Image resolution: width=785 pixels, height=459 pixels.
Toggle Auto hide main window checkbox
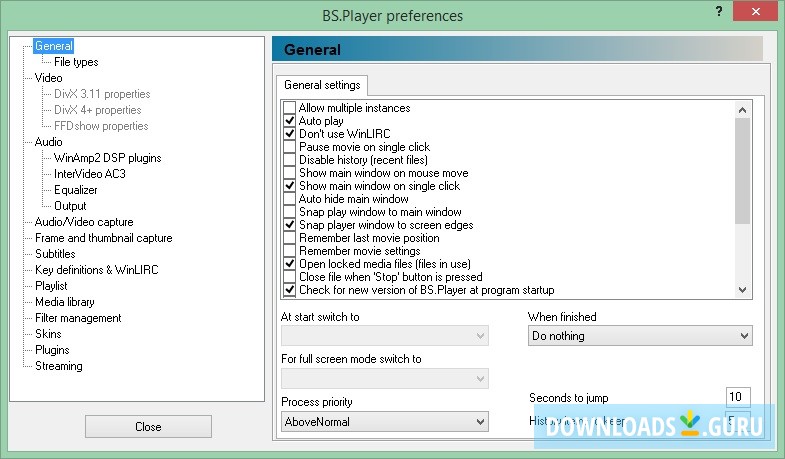(x=289, y=199)
